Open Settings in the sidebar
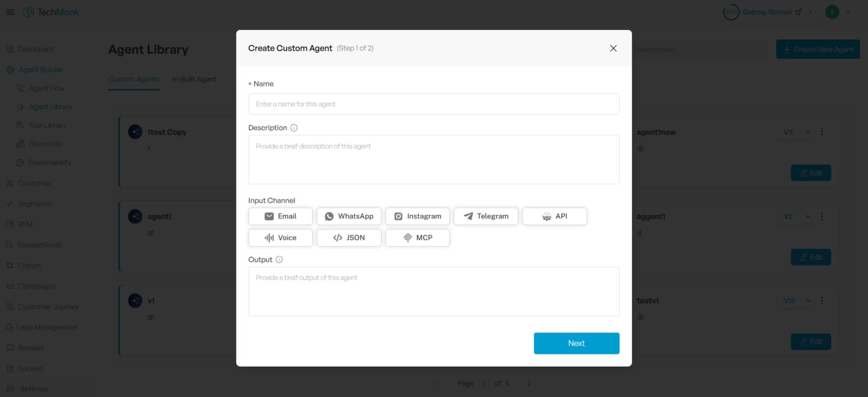Image resolution: width=868 pixels, height=397 pixels. coord(27,389)
